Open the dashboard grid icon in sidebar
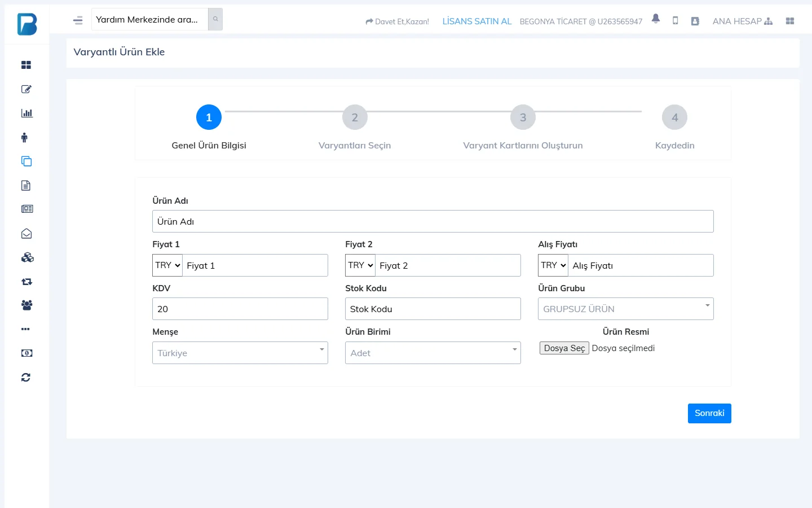The height and width of the screenshot is (508, 812). (x=26, y=65)
